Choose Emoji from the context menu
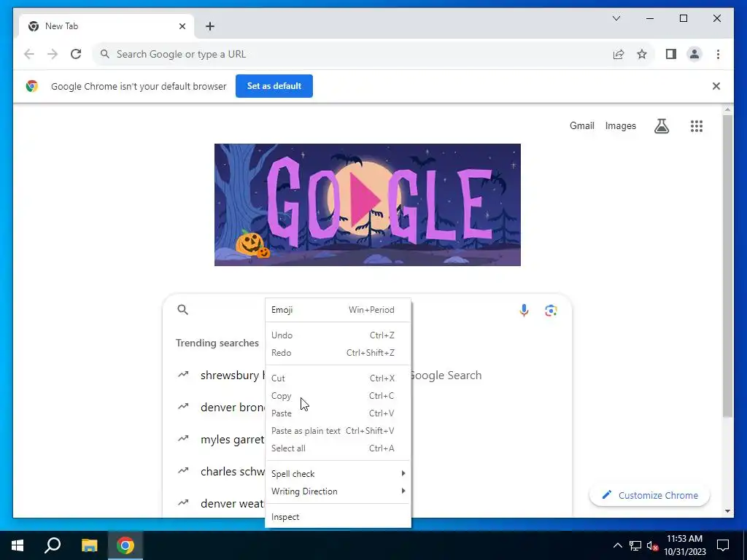Screen dimensions: 747x560 coord(338,310)
